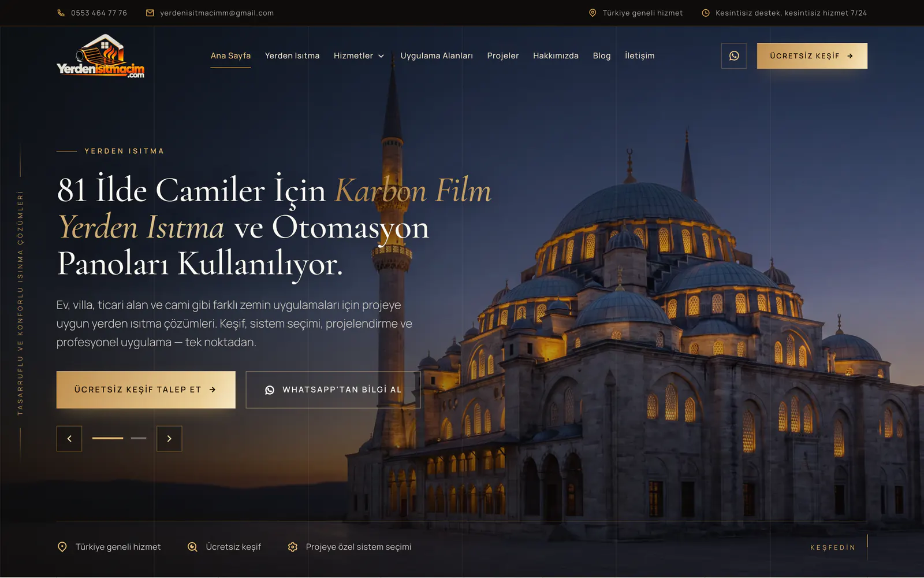Click the envelope email icon
Viewport: 924px width, 578px height.
tap(150, 13)
